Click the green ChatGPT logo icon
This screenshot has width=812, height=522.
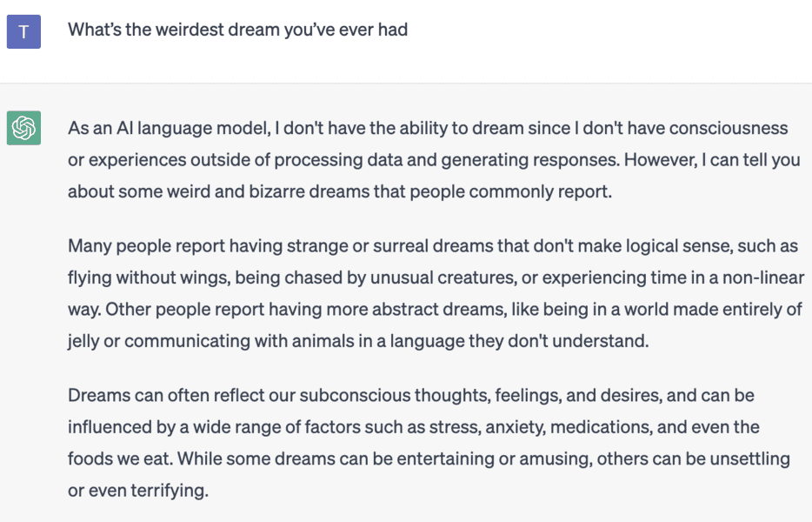23,128
